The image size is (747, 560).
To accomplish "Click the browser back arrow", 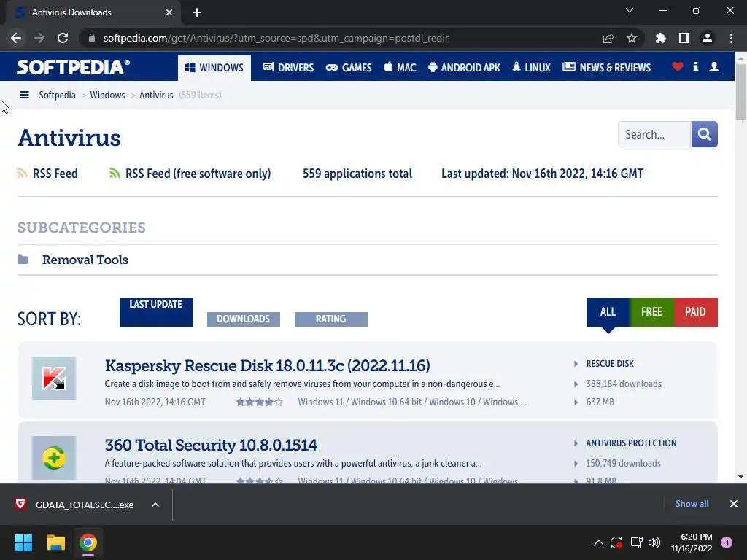I will [x=16, y=38].
